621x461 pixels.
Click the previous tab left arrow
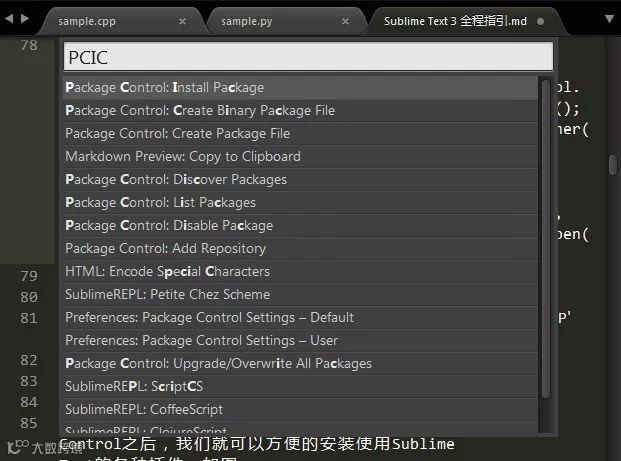9,18
